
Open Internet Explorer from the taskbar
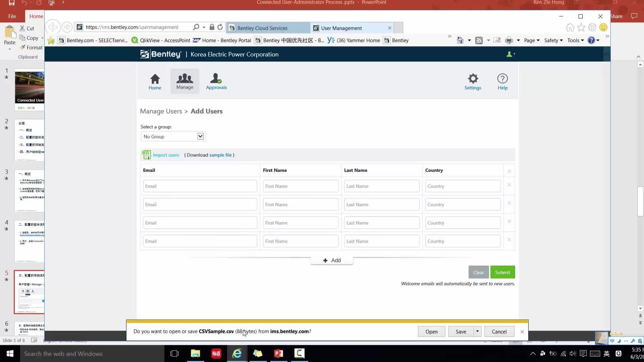click(x=237, y=353)
